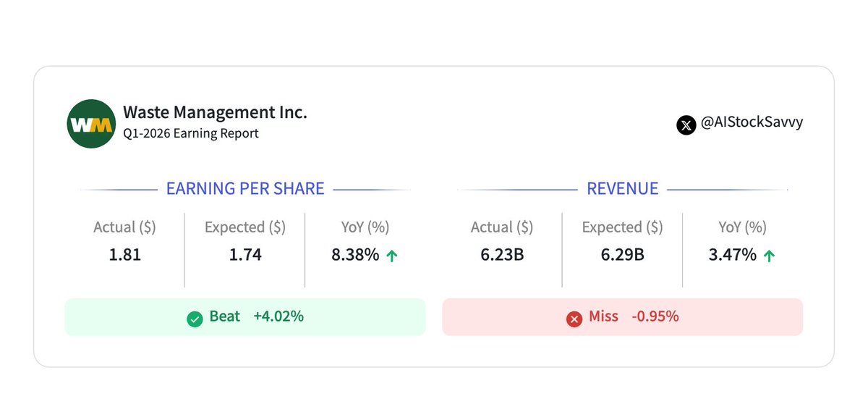868x399 pixels.
Task: Select the Waste Management Inc. company title
Action: pyautogui.click(x=215, y=112)
